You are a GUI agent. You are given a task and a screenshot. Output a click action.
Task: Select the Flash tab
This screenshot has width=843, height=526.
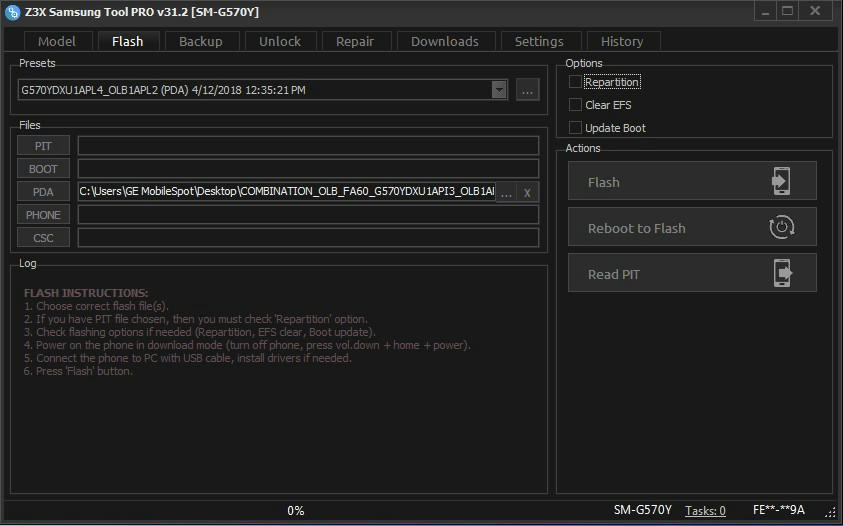(128, 41)
